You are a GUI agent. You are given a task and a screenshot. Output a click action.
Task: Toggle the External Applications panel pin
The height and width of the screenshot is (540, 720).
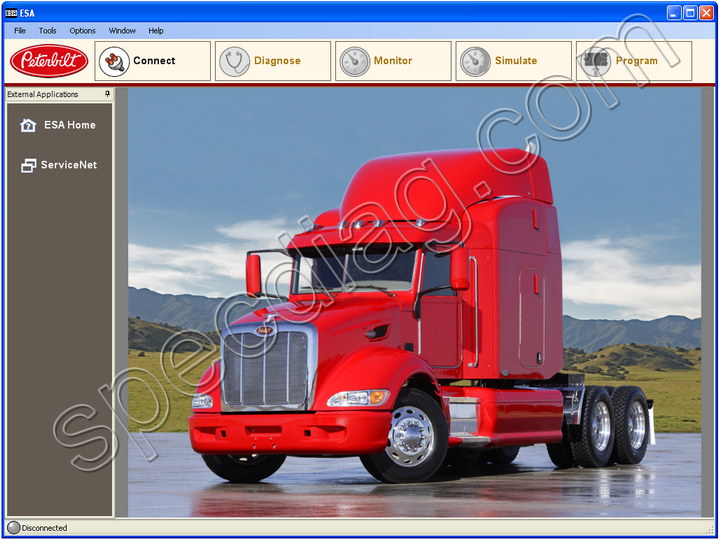[x=108, y=94]
